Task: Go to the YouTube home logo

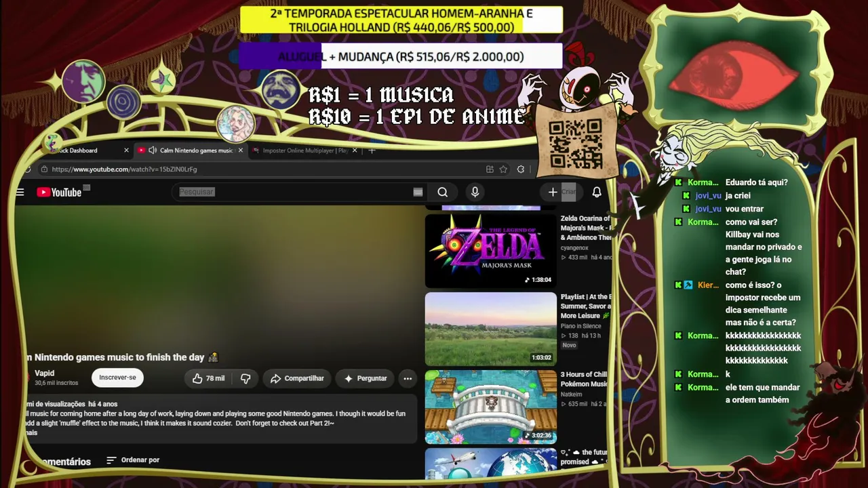Action: (x=59, y=192)
